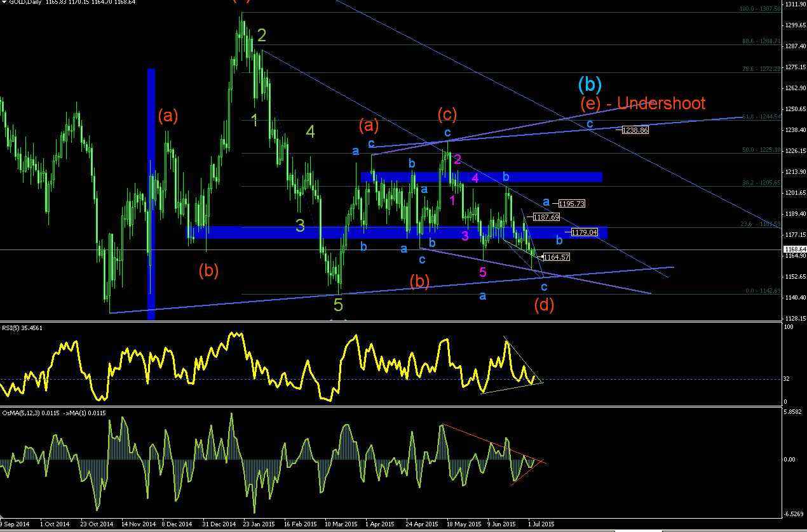Select the orange (c) wave label
807x532 pixels.
(447, 115)
